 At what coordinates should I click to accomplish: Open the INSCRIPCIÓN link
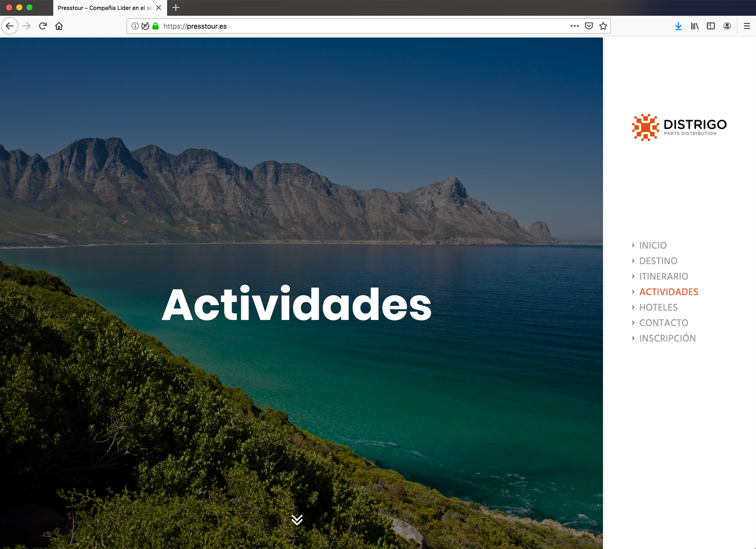[667, 338]
